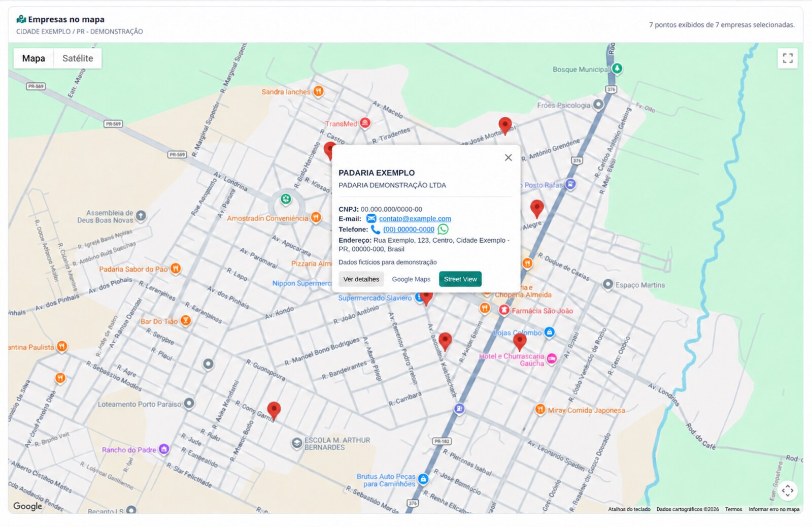Image resolution: width=812 pixels, height=527 pixels.
Task: Launch Street View for this company
Action: click(x=460, y=279)
